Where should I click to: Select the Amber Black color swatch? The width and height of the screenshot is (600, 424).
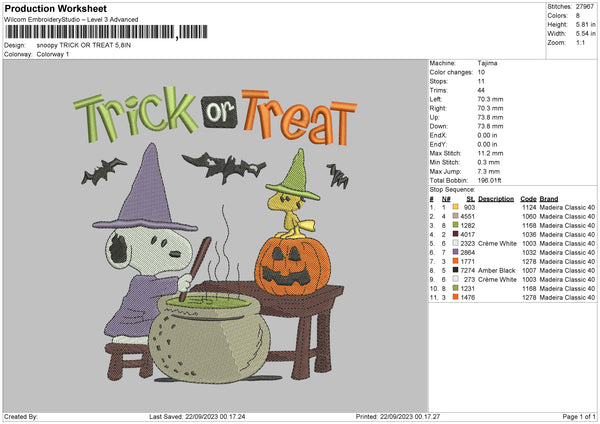pyautogui.click(x=455, y=270)
